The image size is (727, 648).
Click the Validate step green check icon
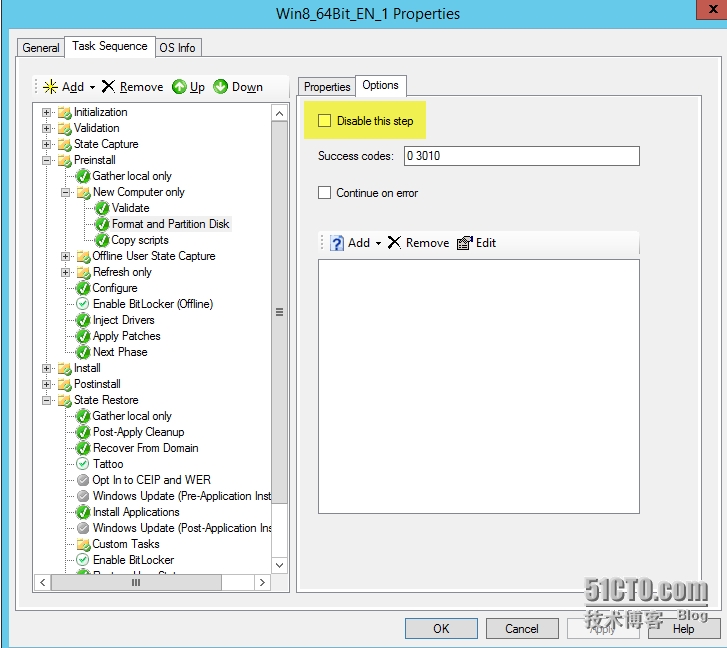pos(102,208)
